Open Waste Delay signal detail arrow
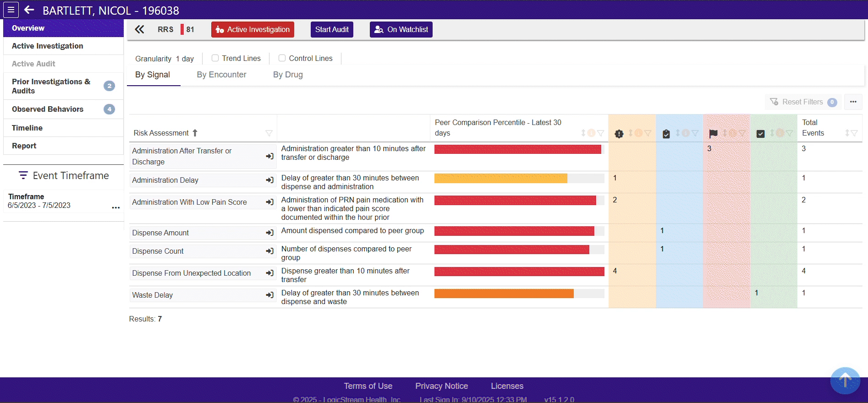 (269, 295)
